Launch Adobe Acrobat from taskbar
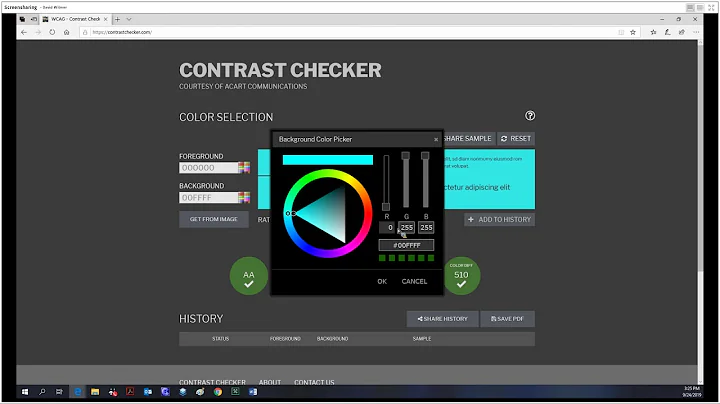 pos(130,392)
